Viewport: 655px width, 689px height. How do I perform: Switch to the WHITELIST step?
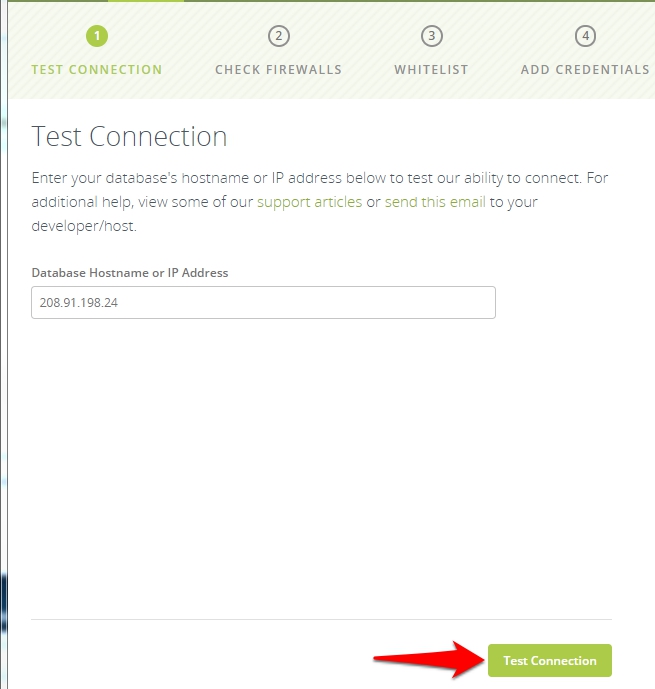[x=431, y=70]
